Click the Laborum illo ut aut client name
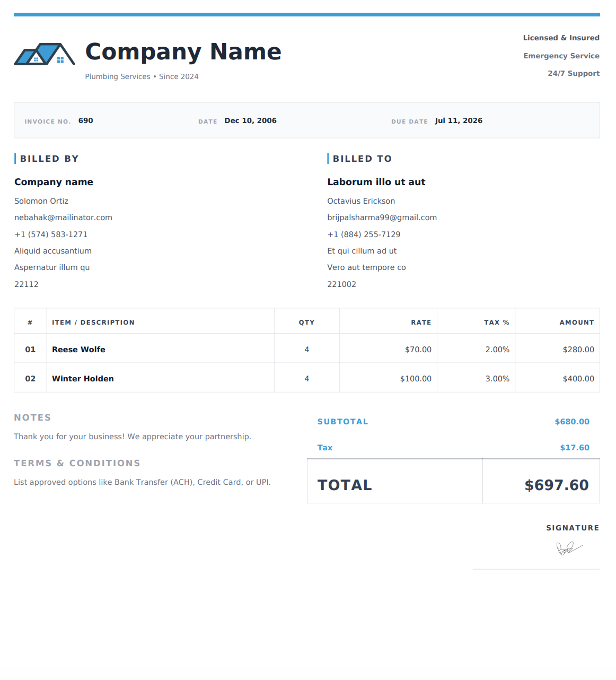 [x=376, y=182]
